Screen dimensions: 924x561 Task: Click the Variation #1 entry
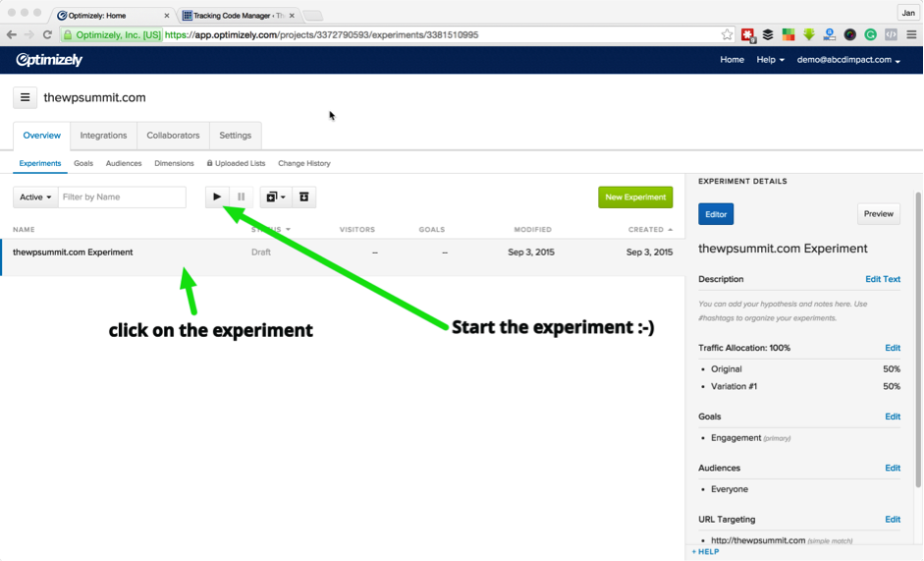pos(734,386)
